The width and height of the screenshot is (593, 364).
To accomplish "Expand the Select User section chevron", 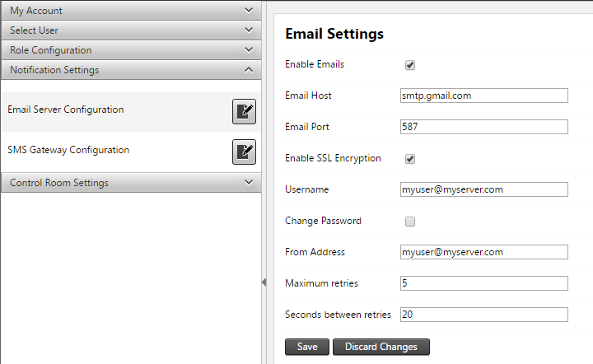I will coord(249,30).
